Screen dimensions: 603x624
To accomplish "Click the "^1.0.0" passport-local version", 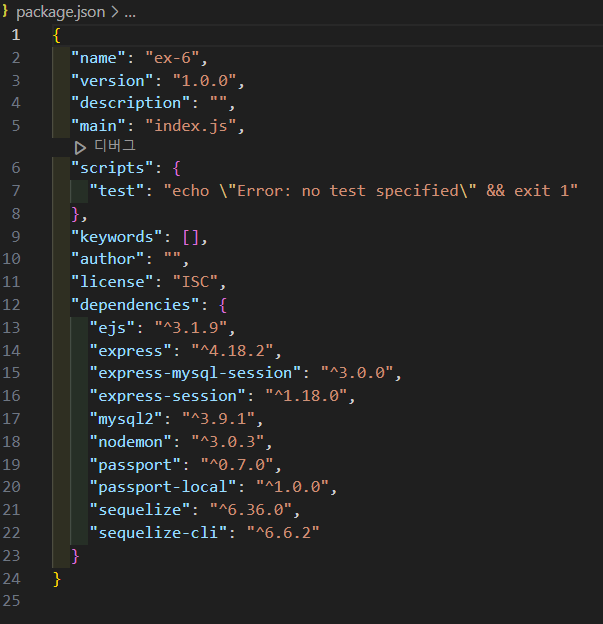I will [293, 487].
